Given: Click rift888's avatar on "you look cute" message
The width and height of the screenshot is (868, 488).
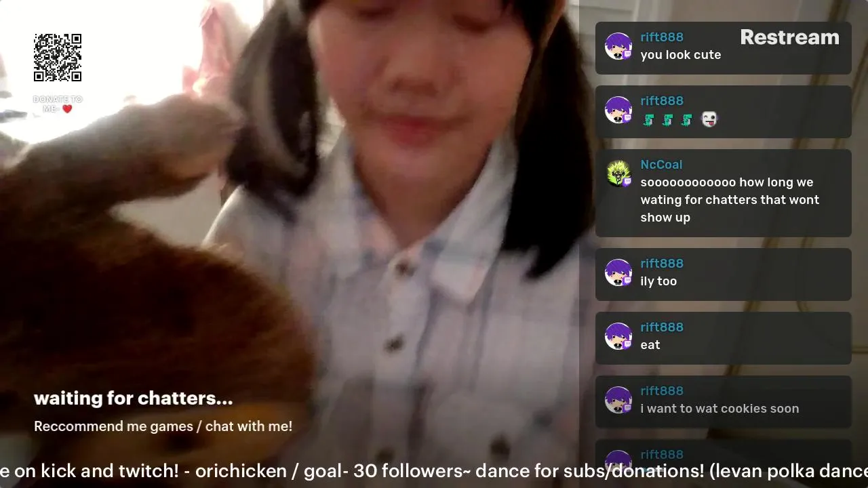Looking at the screenshot, I should [x=618, y=46].
